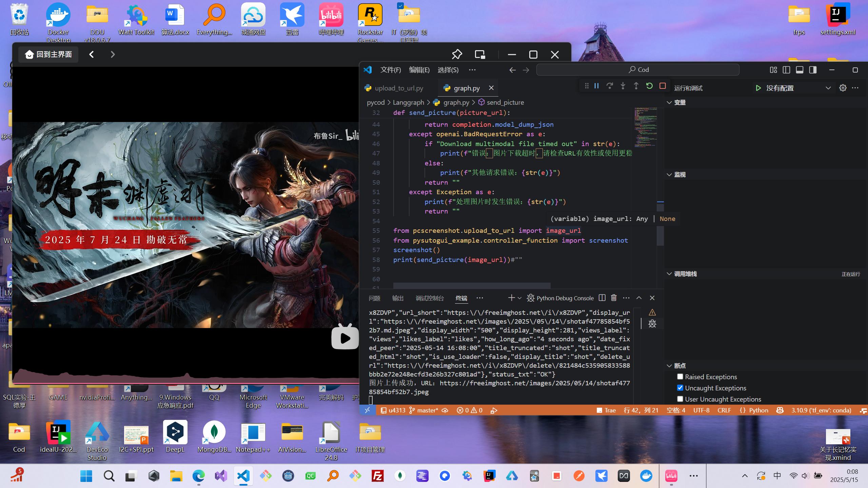This screenshot has width=868, height=488.
Task: Open the 调试控制台 panel tab
Action: tap(430, 298)
